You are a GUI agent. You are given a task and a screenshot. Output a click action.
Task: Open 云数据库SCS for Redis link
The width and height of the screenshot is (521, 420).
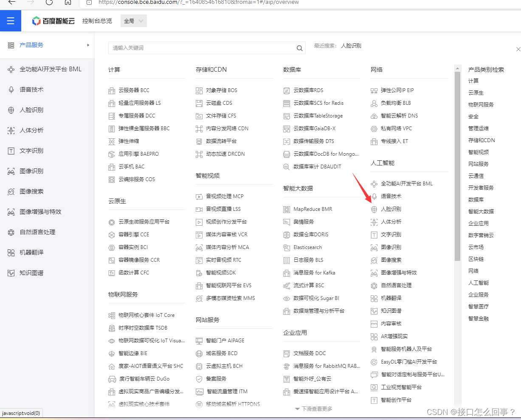point(318,103)
